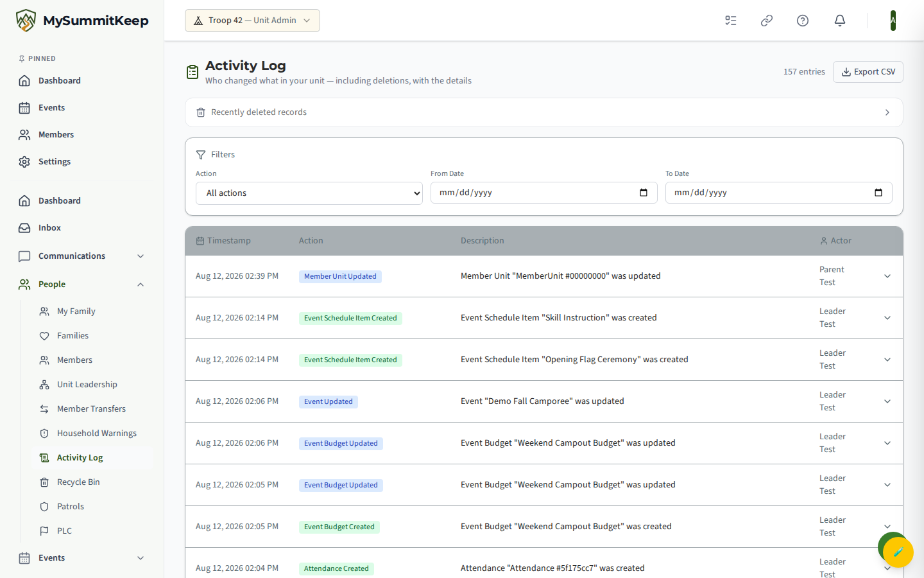Open the From Date calendar picker icon
This screenshot has width=924, height=578.
[644, 193]
